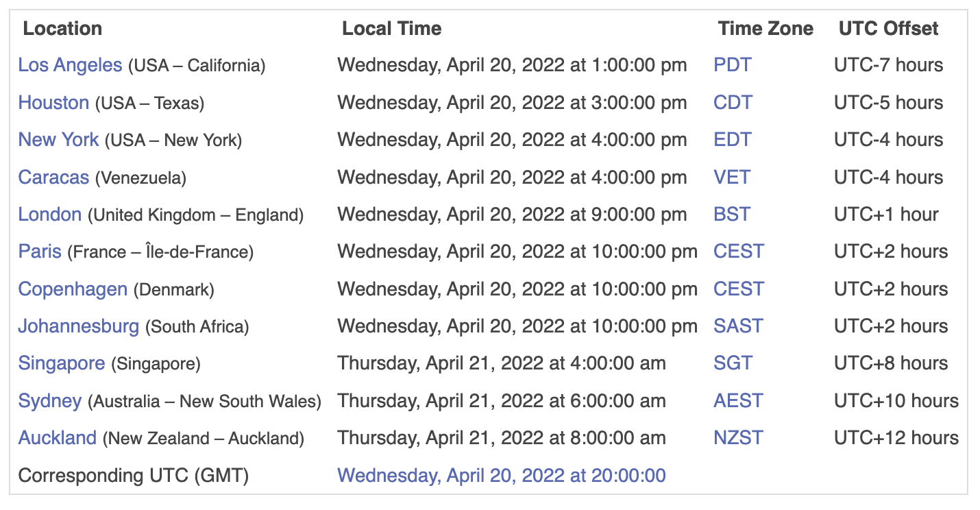Click the Houston city link

pyautogui.click(x=53, y=103)
